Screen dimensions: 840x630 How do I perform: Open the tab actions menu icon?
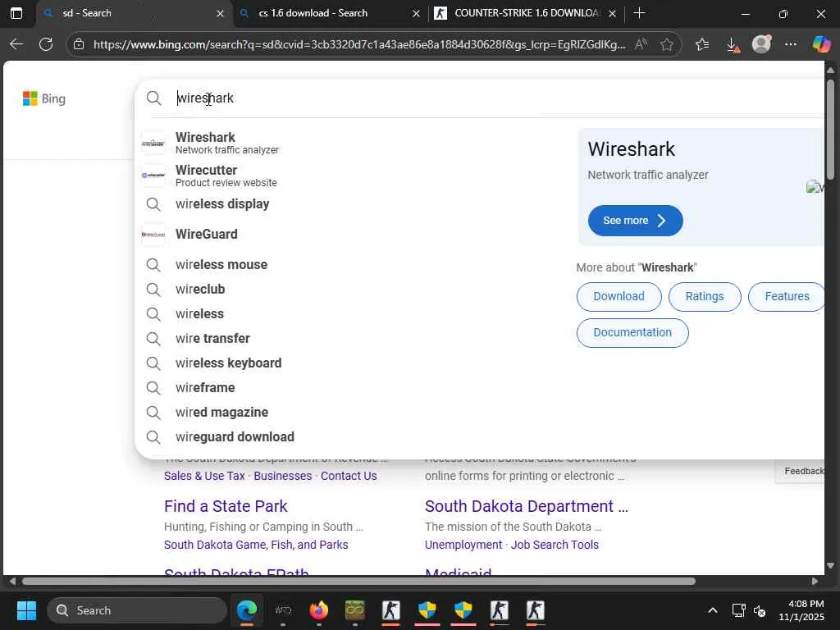(x=16, y=13)
